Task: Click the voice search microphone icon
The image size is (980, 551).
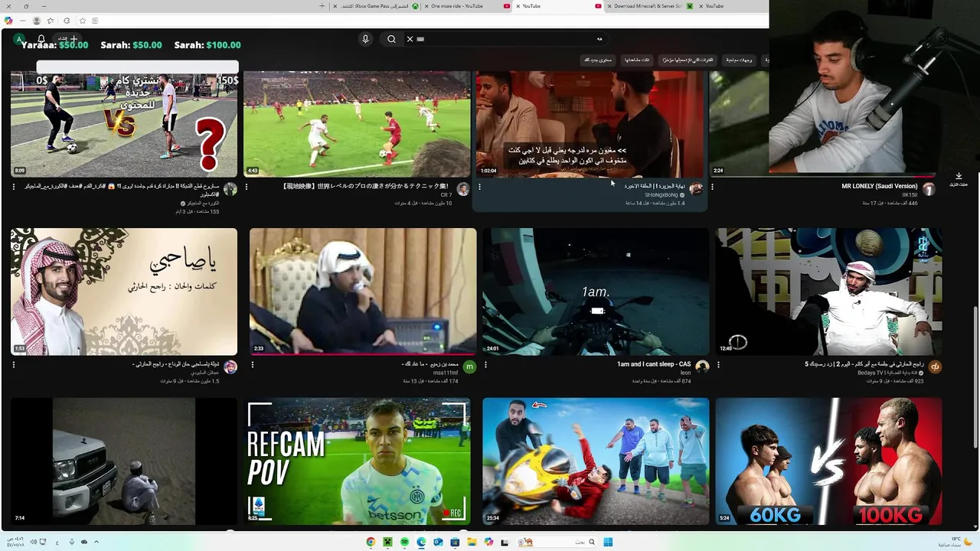Action: (x=365, y=39)
